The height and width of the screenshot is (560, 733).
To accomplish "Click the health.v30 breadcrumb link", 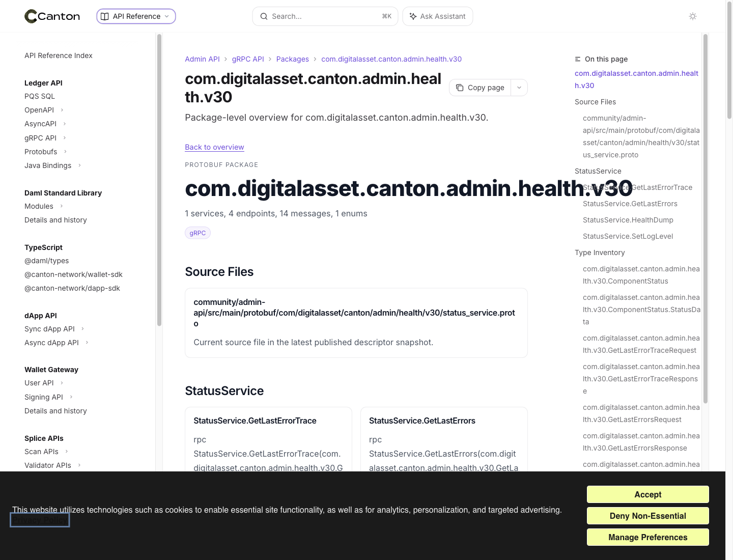I will [x=391, y=59].
